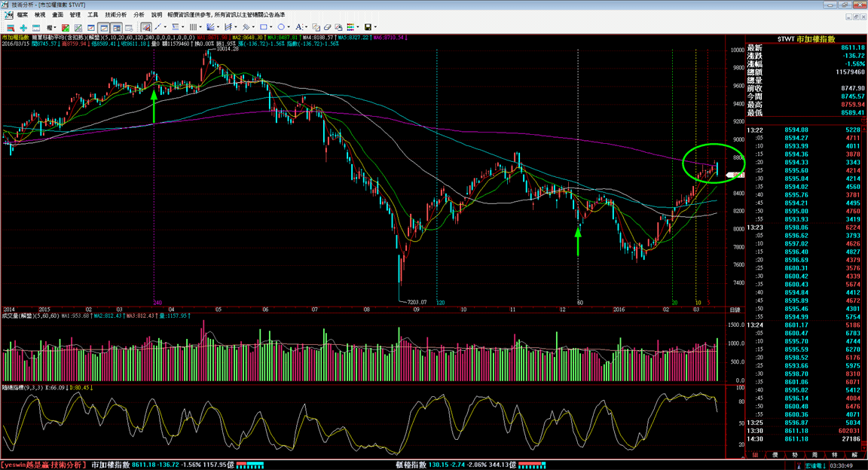Select the text annotation A tool
868x470 pixels.
pos(299,27)
